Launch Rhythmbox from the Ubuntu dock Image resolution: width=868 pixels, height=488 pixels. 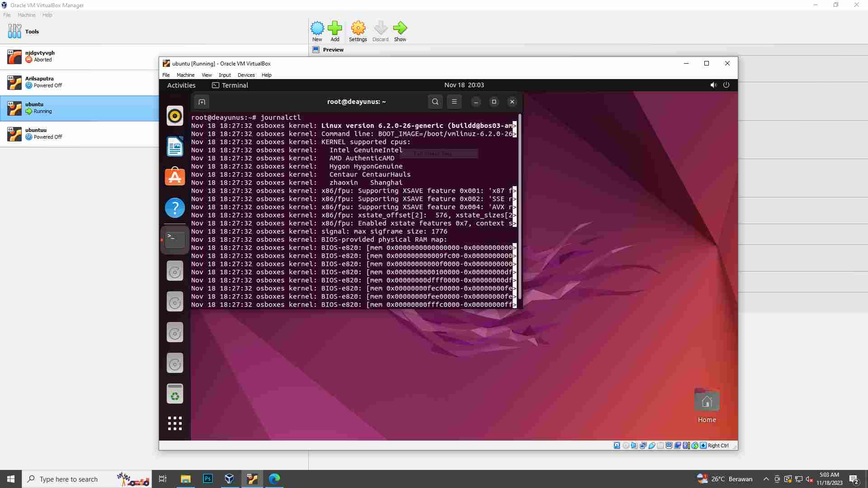point(175,116)
